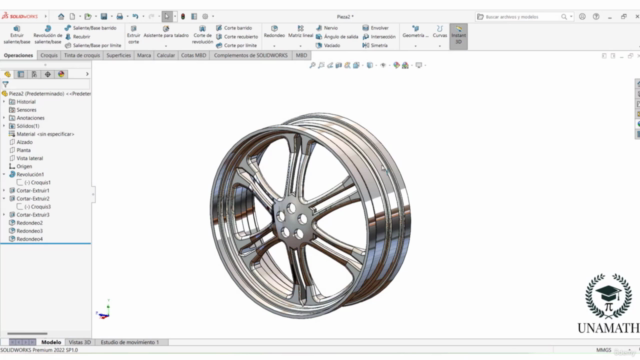Select the Redondeo fillet tool

point(274,31)
